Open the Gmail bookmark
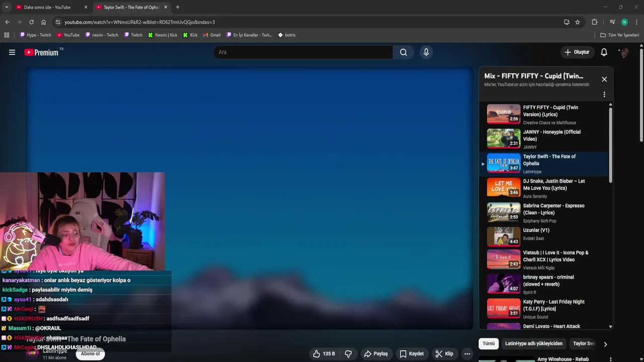Image resolution: width=644 pixels, height=362 pixels. point(212,35)
